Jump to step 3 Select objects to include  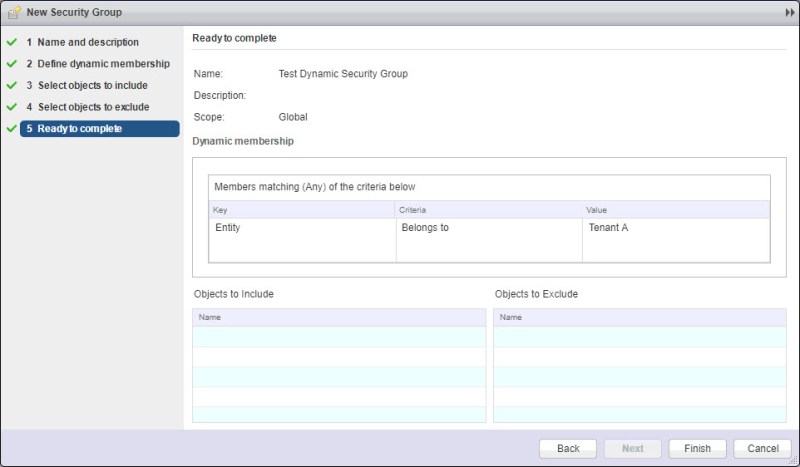tap(92, 86)
